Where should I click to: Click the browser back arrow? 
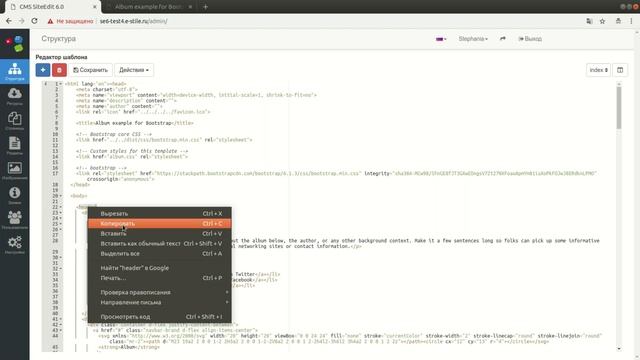9,21
